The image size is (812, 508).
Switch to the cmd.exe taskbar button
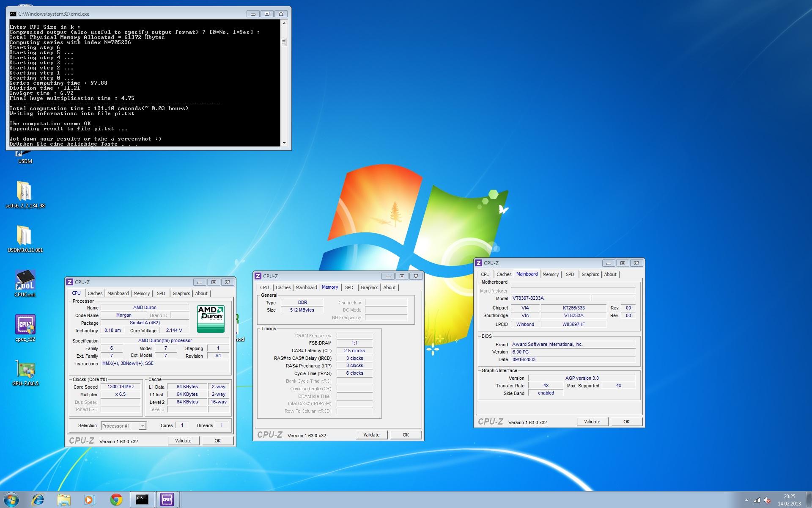(x=142, y=500)
